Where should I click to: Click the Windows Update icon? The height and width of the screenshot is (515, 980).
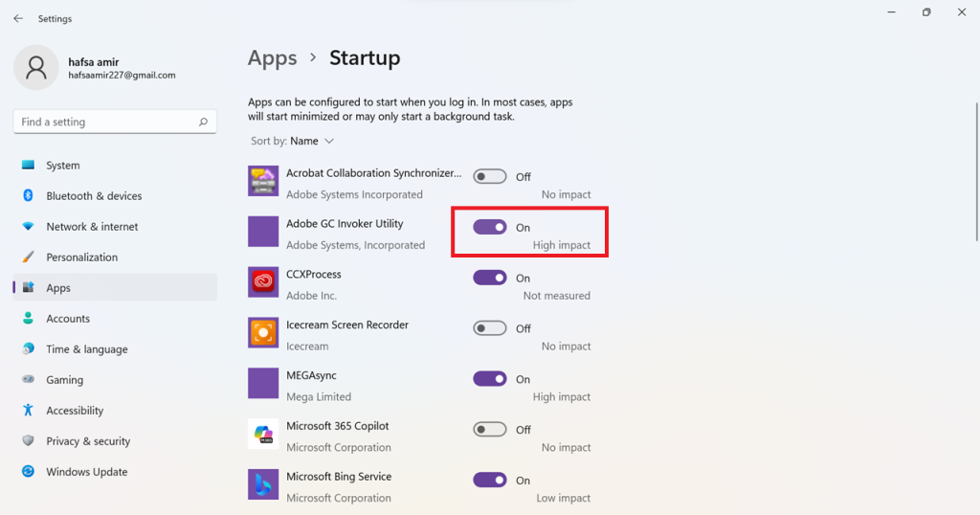click(28, 471)
